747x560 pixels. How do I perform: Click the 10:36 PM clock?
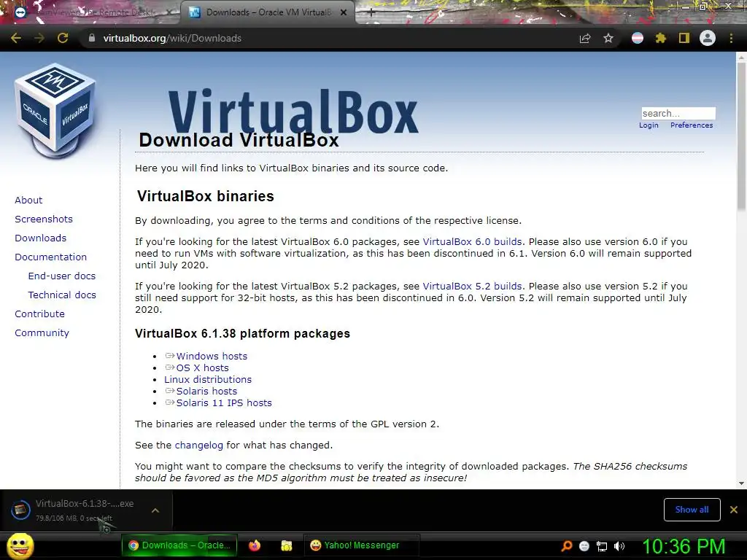[684, 546]
